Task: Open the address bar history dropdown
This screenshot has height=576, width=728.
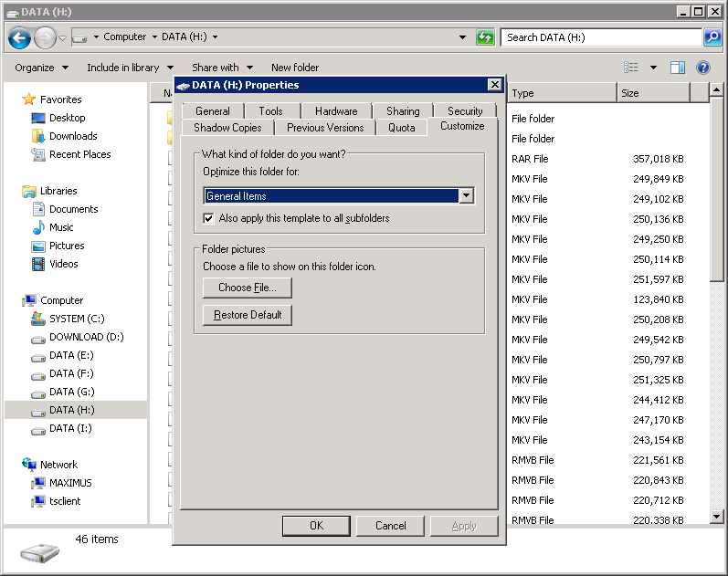Action: [462, 37]
